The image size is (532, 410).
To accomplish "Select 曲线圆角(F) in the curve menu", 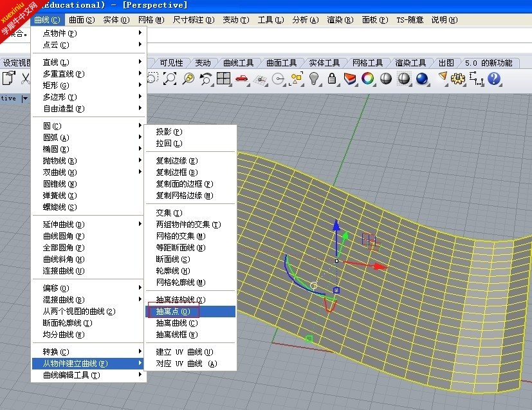I will [x=89, y=236].
